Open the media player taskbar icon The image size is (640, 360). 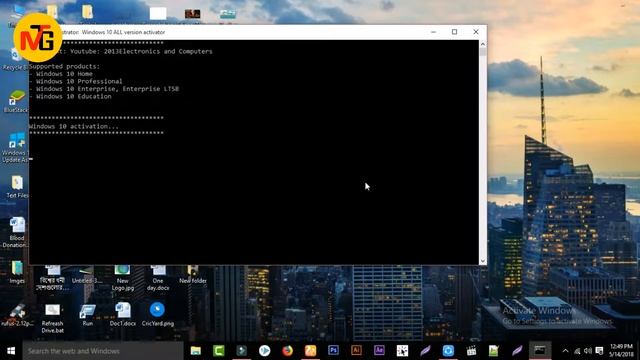tap(264, 351)
